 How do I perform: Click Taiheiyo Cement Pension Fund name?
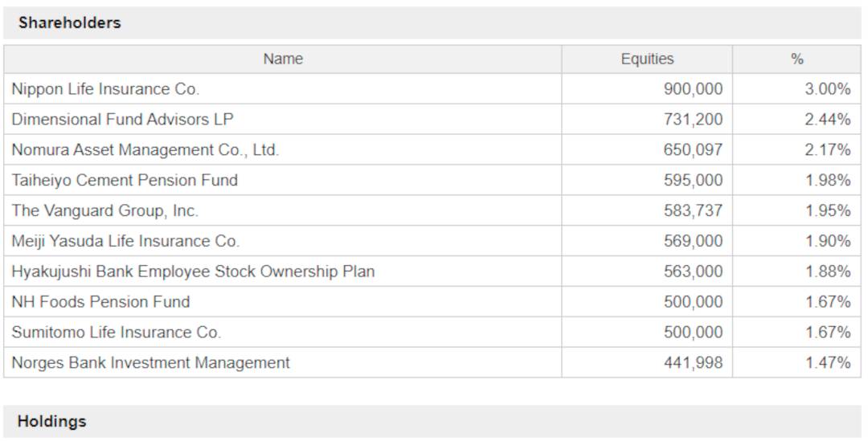point(125,181)
